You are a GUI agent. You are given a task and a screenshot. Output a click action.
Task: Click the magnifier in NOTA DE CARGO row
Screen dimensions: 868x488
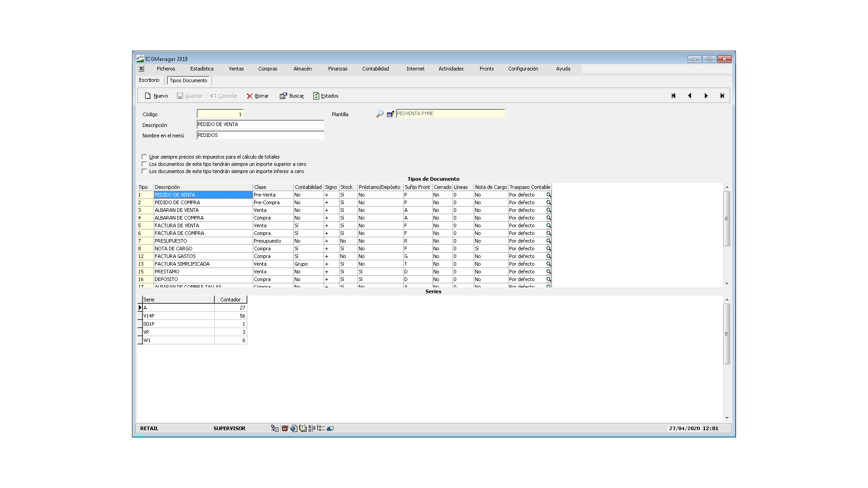coord(548,249)
